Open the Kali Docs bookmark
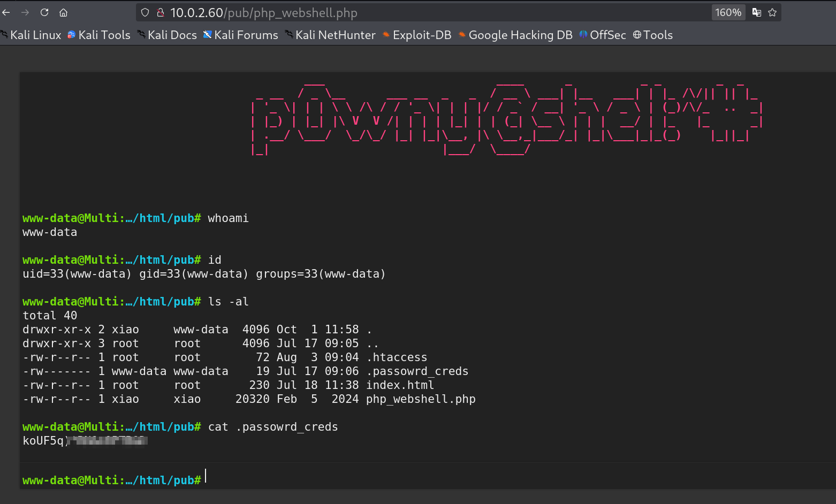836x504 pixels. point(167,35)
